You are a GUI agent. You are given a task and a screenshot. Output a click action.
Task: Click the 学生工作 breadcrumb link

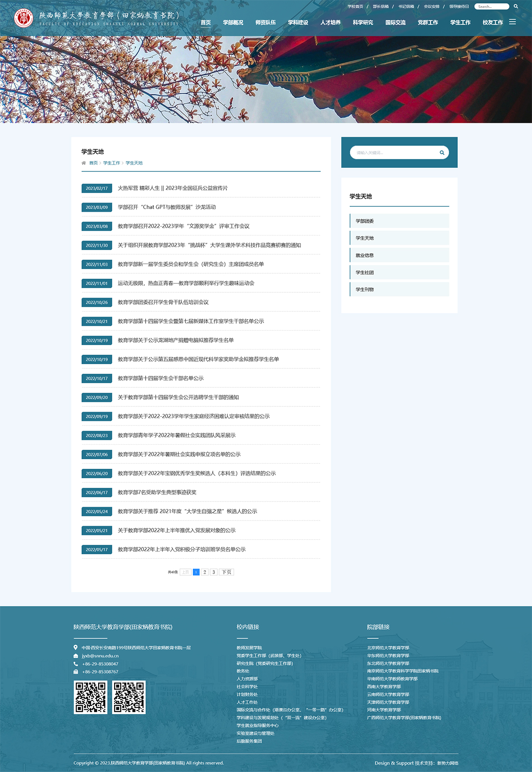pos(111,163)
